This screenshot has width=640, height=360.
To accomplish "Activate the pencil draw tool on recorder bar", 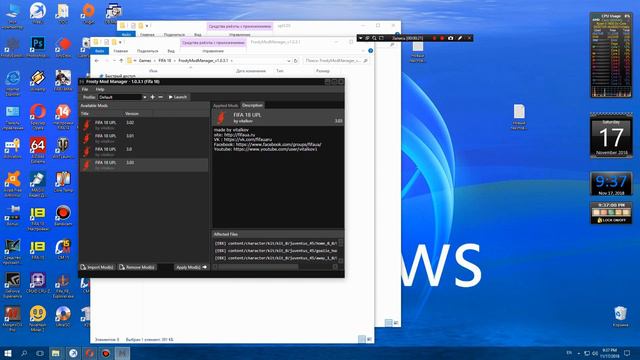I will 460,38.
